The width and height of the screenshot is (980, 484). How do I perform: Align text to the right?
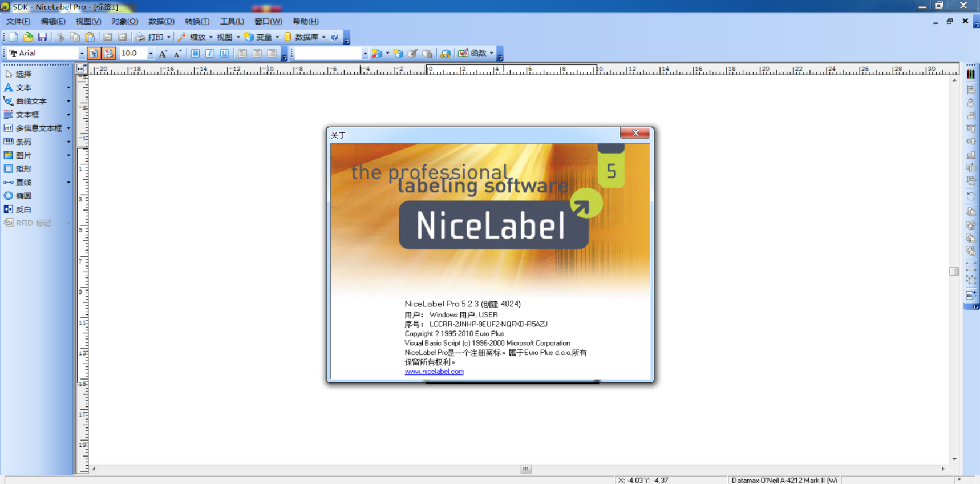(272, 53)
